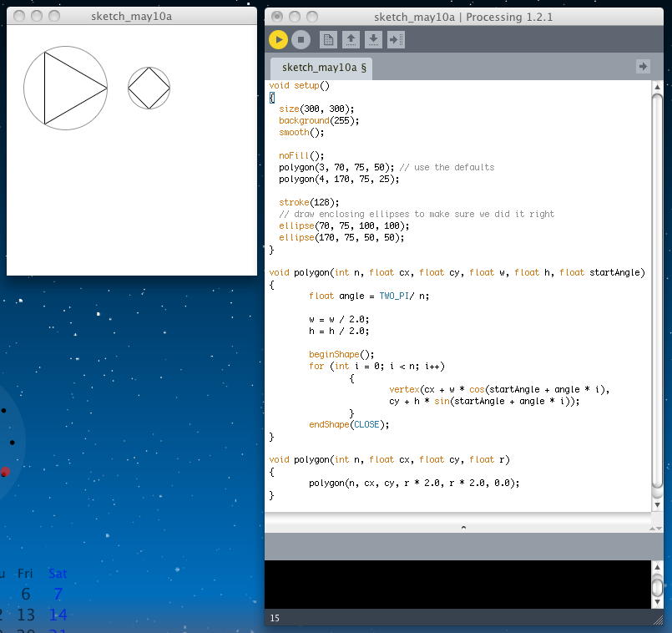Open the tab menu arrow button
The width and height of the screenshot is (672, 633).
(x=642, y=67)
